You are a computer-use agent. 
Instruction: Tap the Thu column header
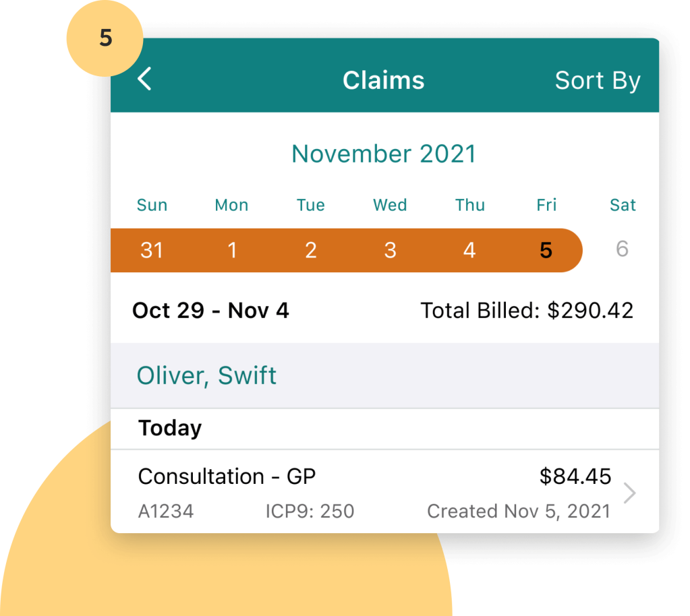[x=469, y=205]
